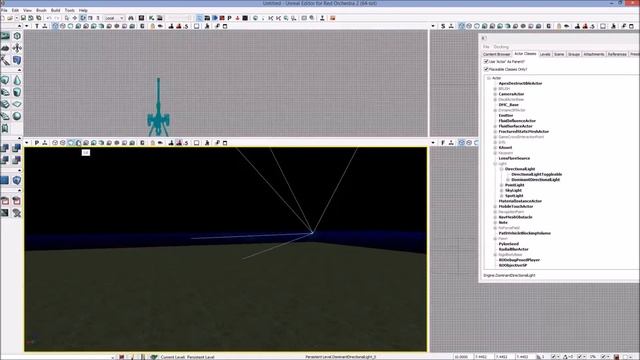This screenshot has height=360, width=640.
Task: Open the Docking menu in browser window
Action: pos(501,47)
